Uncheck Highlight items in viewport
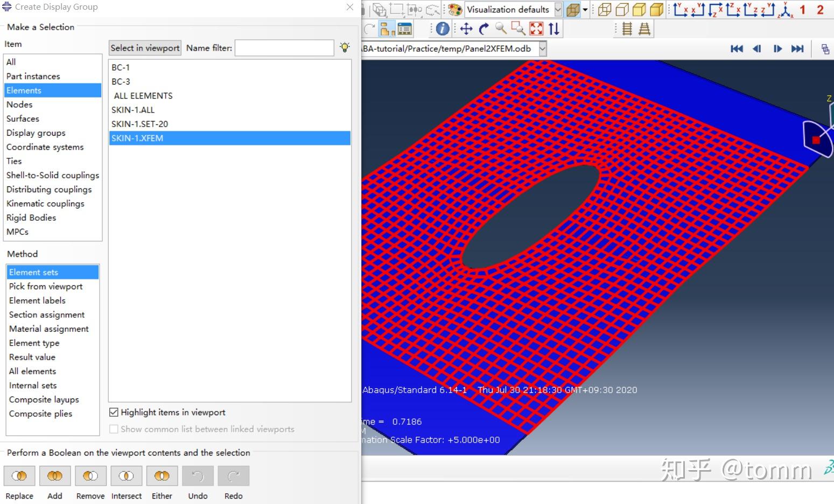Screen dimensions: 834x504 (x=114, y=412)
